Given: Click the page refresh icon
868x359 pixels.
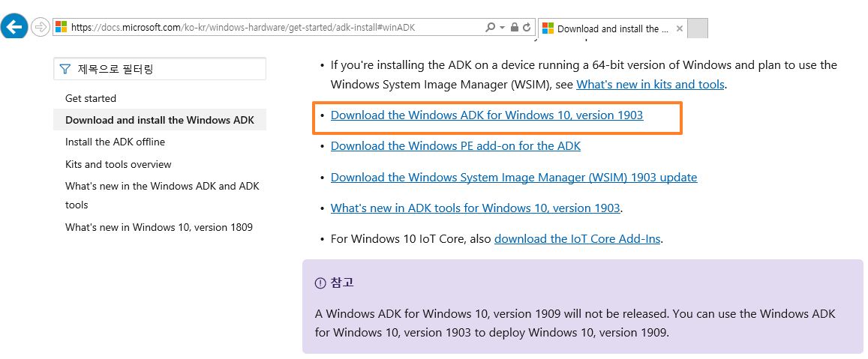Looking at the screenshot, I should point(527,27).
